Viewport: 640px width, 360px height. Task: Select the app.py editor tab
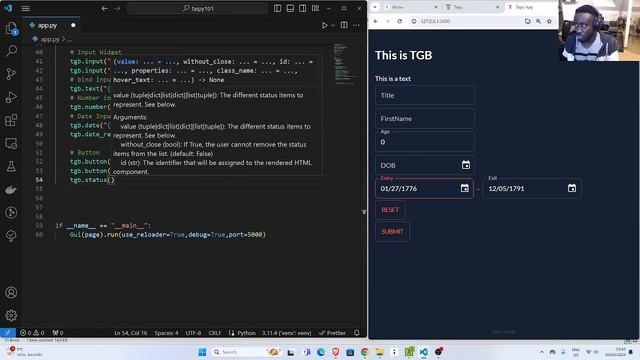(51, 25)
